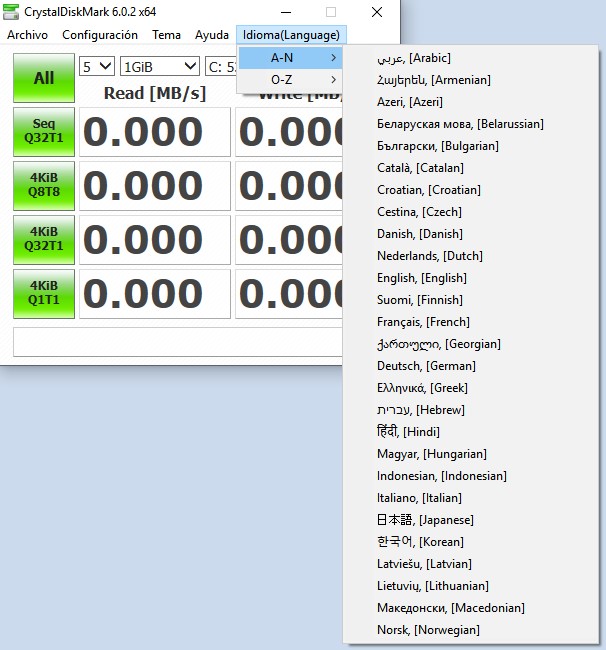606x650 pixels.
Task: Select Hindi language
Action: click(x=471, y=432)
